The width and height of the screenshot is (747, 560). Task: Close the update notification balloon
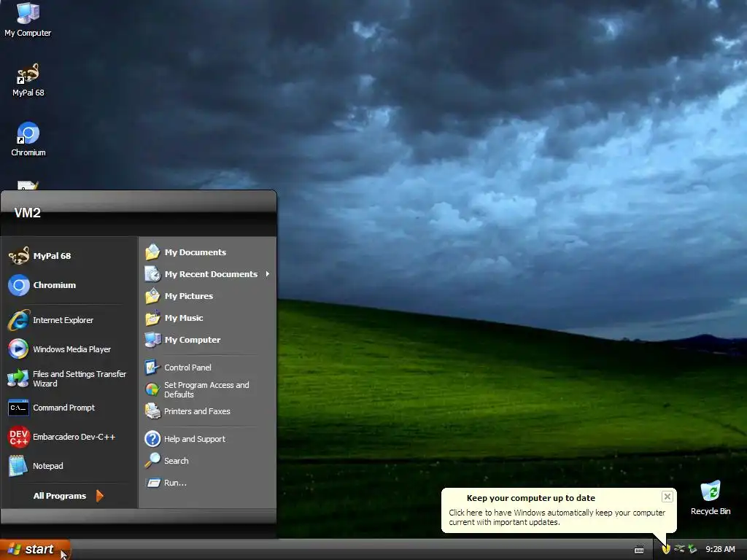click(x=667, y=497)
